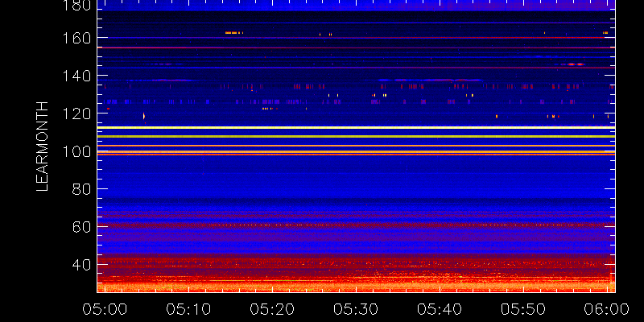Click the 05:10 time axis label
The image size is (644, 322).
click(x=190, y=309)
